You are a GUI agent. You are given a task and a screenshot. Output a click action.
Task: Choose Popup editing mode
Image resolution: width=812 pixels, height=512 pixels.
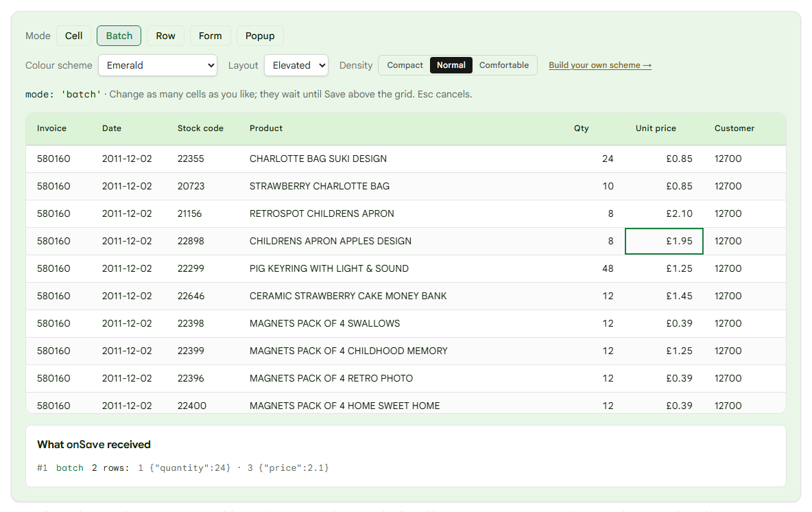[x=260, y=36]
